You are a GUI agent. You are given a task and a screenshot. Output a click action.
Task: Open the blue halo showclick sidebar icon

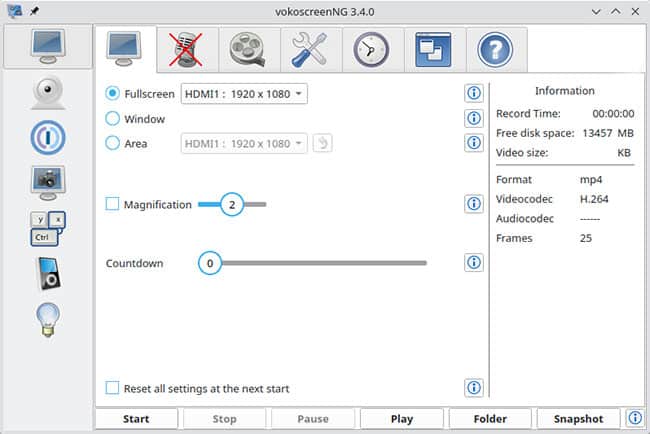coord(48,136)
